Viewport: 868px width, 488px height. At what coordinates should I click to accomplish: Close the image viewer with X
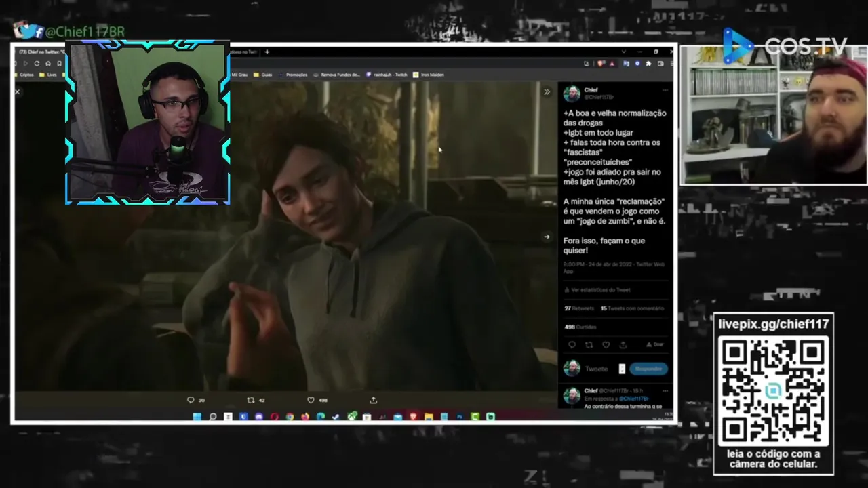18,91
